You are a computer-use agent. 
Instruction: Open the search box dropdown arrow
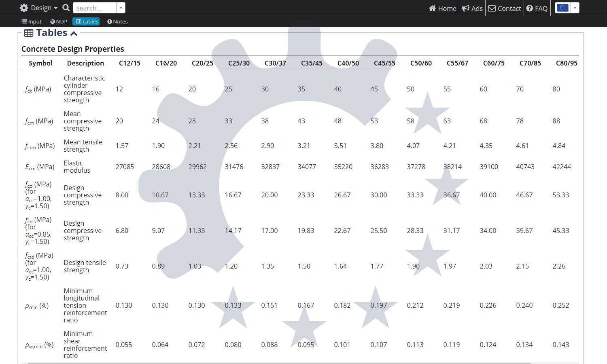tap(121, 8)
